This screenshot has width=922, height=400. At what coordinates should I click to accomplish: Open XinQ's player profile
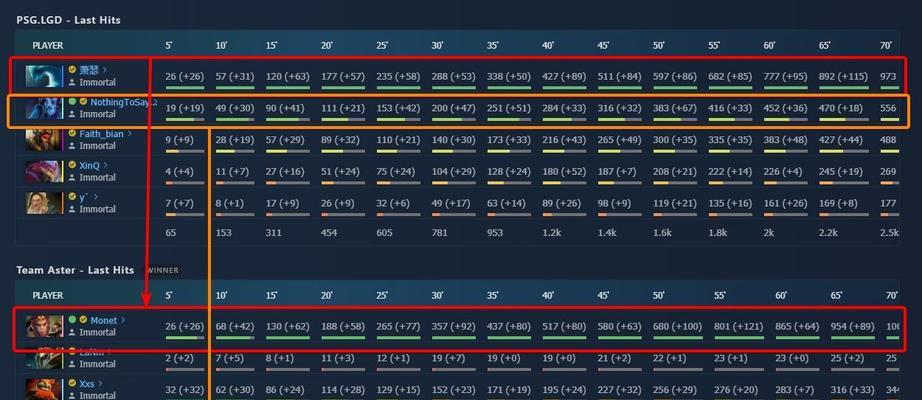click(89, 165)
